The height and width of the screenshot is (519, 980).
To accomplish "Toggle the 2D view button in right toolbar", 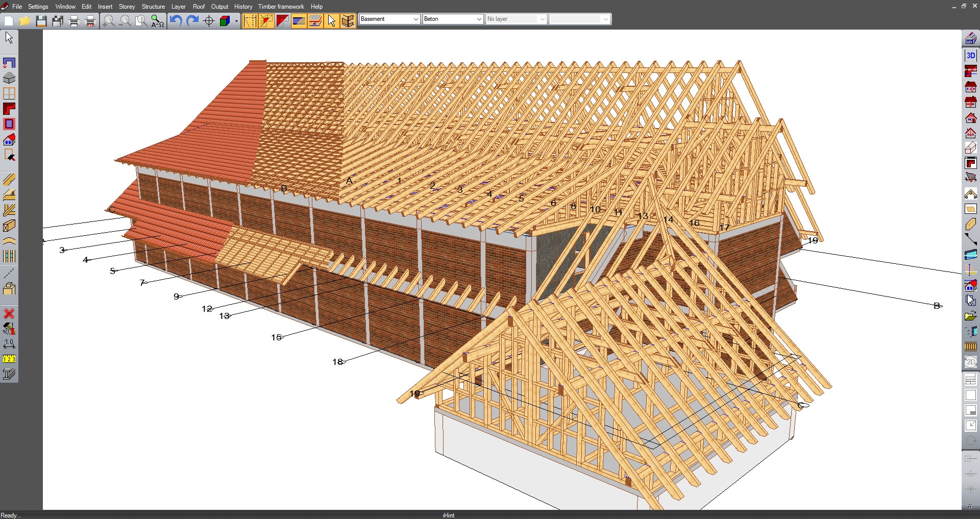I will (970, 362).
